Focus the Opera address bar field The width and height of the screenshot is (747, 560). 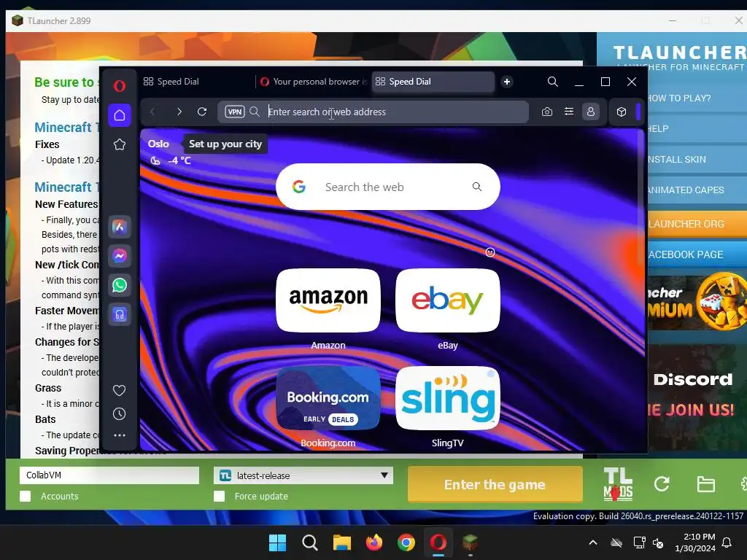click(373, 112)
